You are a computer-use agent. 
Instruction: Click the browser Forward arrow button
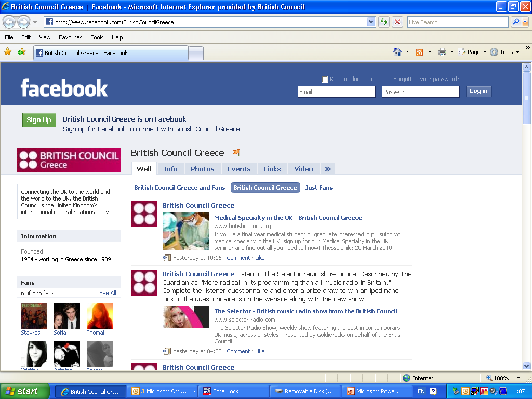tap(23, 22)
